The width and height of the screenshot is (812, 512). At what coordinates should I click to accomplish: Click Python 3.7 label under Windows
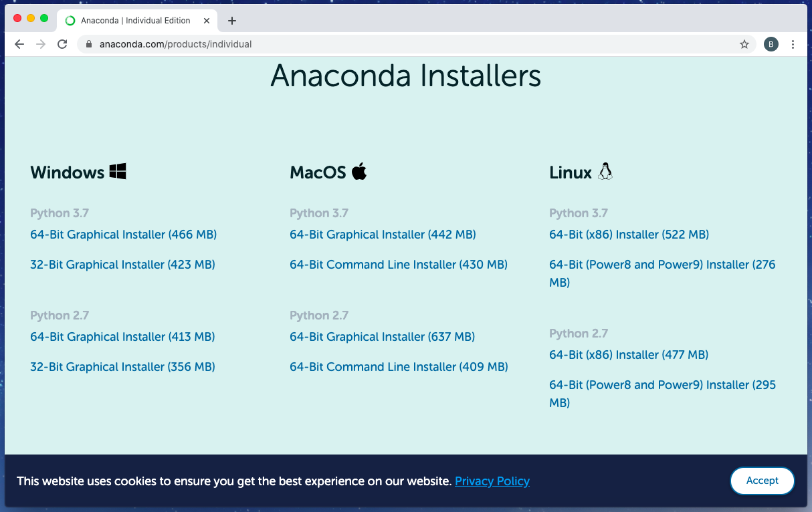[x=60, y=213]
